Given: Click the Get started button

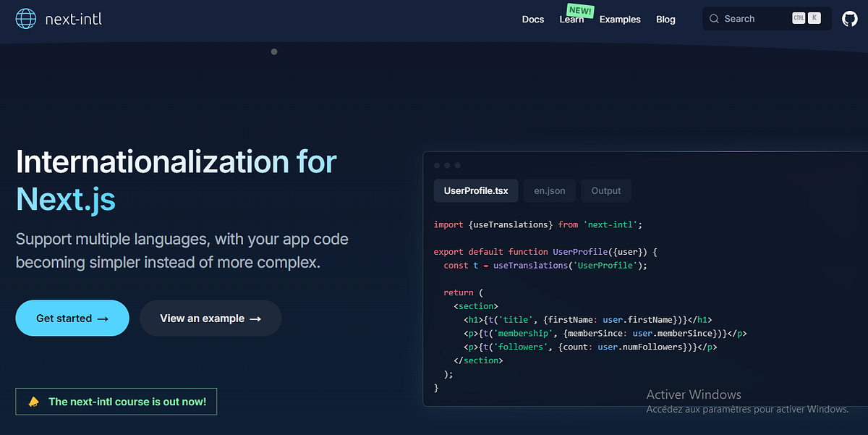Looking at the screenshot, I should pyautogui.click(x=72, y=318).
